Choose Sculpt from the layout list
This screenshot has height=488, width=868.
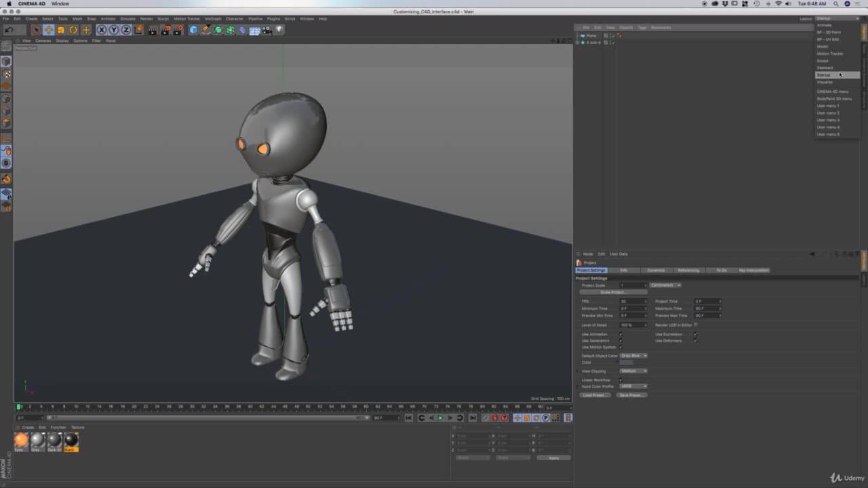click(x=823, y=61)
